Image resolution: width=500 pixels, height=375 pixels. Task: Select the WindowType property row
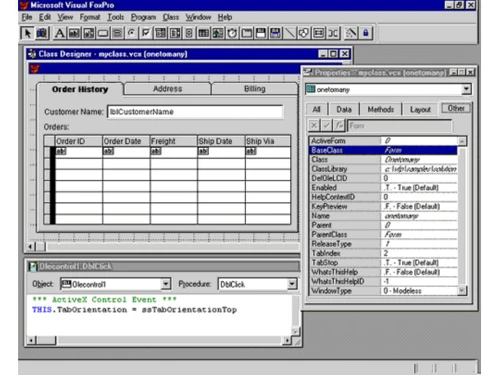[x=383, y=291]
